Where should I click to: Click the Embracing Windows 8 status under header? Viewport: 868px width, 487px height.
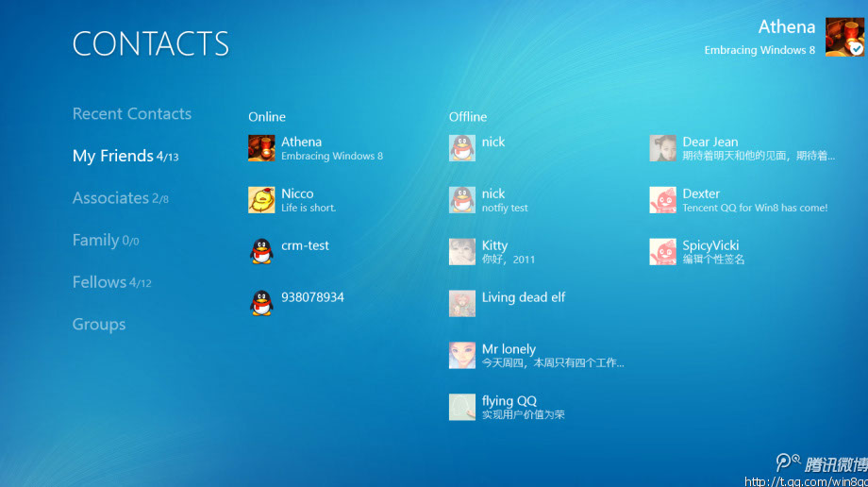(x=759, y=51)
